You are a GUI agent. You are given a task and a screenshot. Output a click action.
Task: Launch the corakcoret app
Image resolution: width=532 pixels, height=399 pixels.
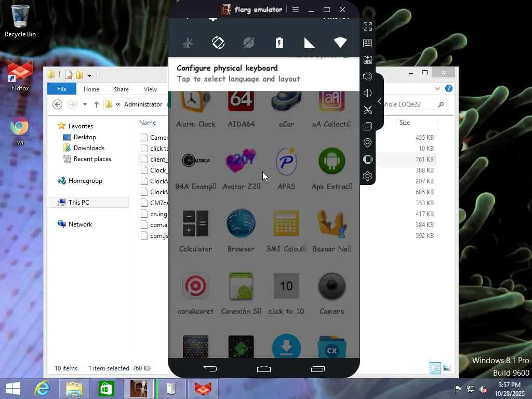click(x=195, y=294)
